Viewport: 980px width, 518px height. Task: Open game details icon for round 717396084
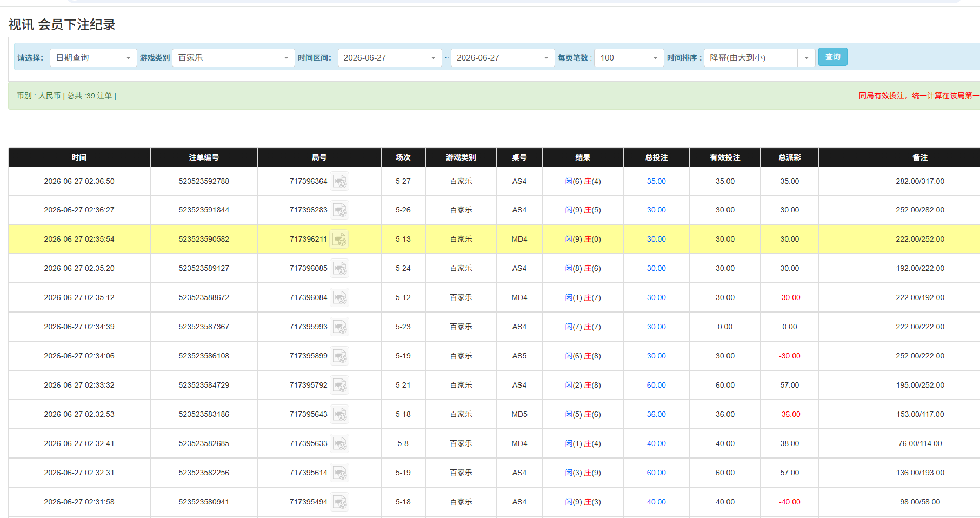pyautogui.click(x=339, y=298)
